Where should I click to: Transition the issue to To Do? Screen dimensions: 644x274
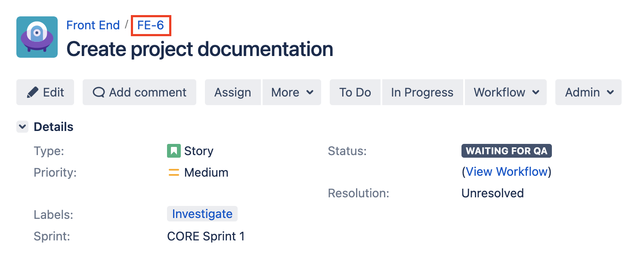(355, 92)
